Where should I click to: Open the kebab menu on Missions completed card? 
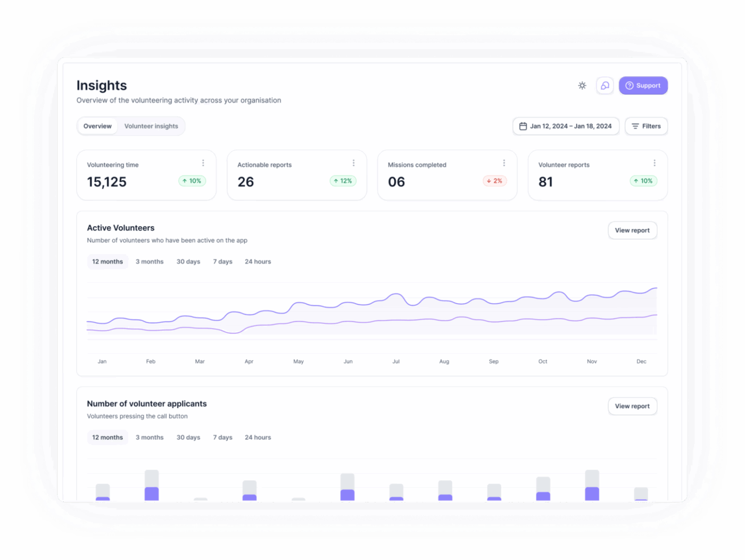pos(504,163)
